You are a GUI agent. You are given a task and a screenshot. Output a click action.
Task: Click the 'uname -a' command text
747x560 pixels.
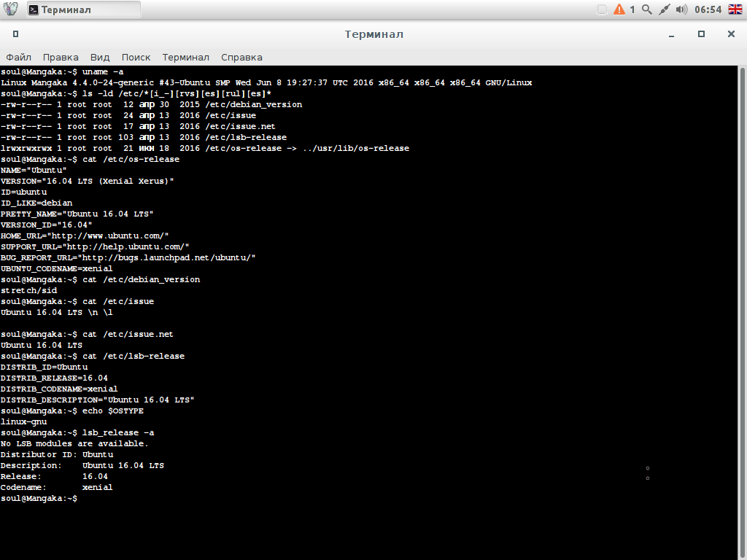pyautogui.click(x=103, y=71)
